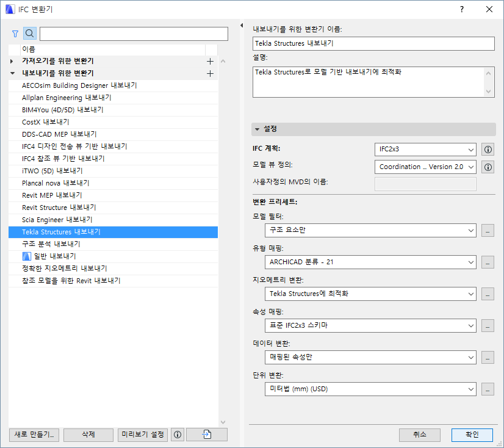Click the 설명 description text area
The height and width of the screenshot is (448, 504).
coord(373,82)
